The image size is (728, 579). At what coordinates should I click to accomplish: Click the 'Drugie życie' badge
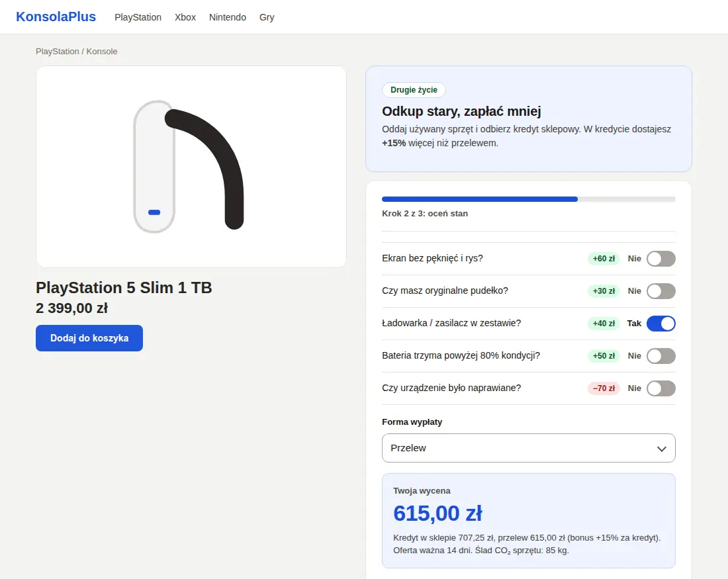point(414,90)
